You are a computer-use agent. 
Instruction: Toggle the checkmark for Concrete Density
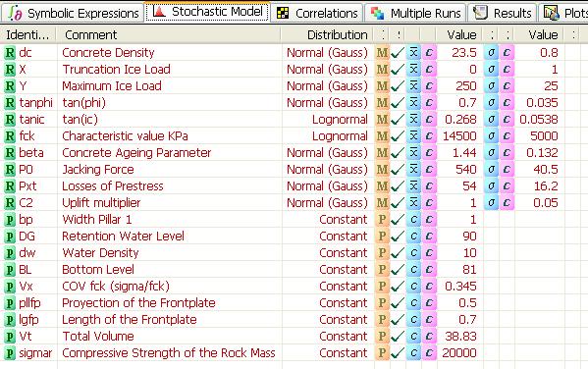point(398,53)
